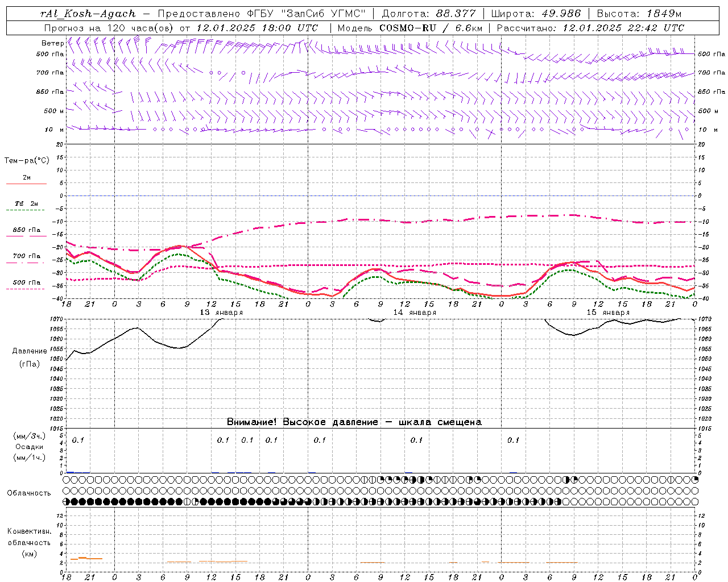Click the (мм/3ч.) precipitation unit label

30,436
